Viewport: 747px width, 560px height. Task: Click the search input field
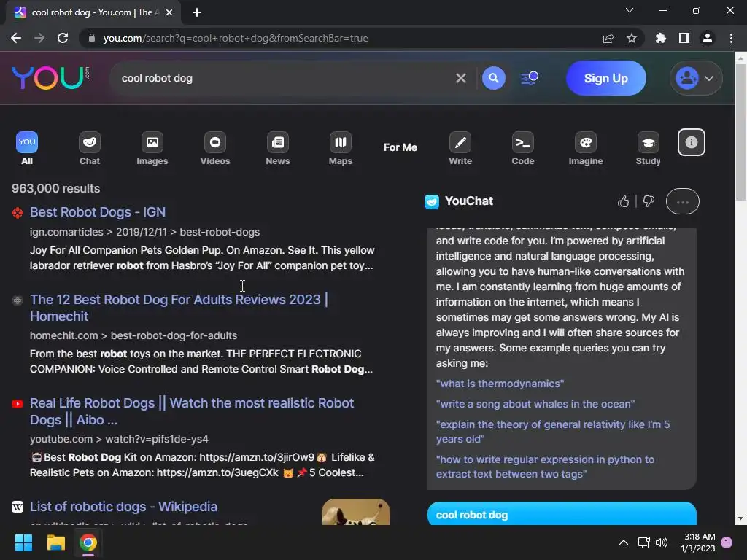click(x=284, y=78)
